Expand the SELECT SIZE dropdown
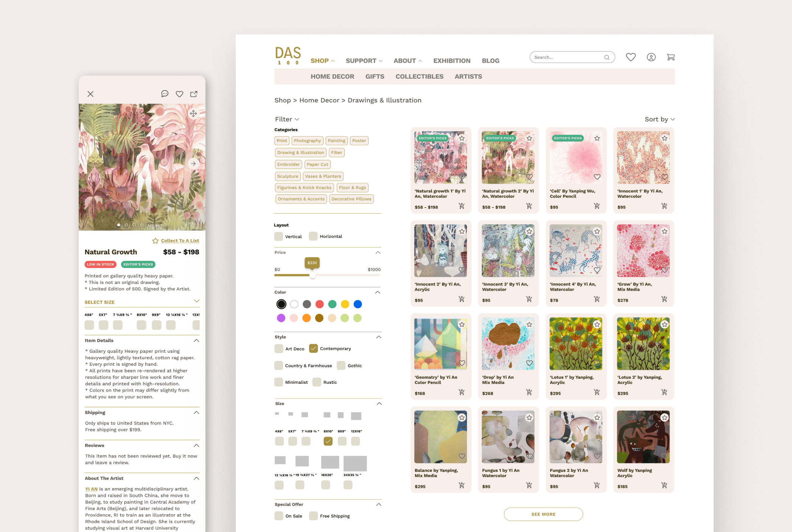This screenshot has height=532, width=792. [196, 301]
